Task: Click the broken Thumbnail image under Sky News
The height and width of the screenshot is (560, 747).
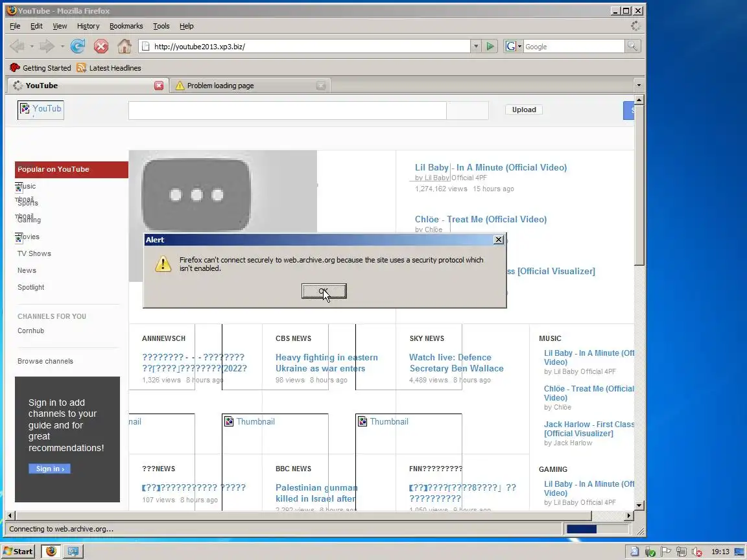Action: (x=383, y=421)
